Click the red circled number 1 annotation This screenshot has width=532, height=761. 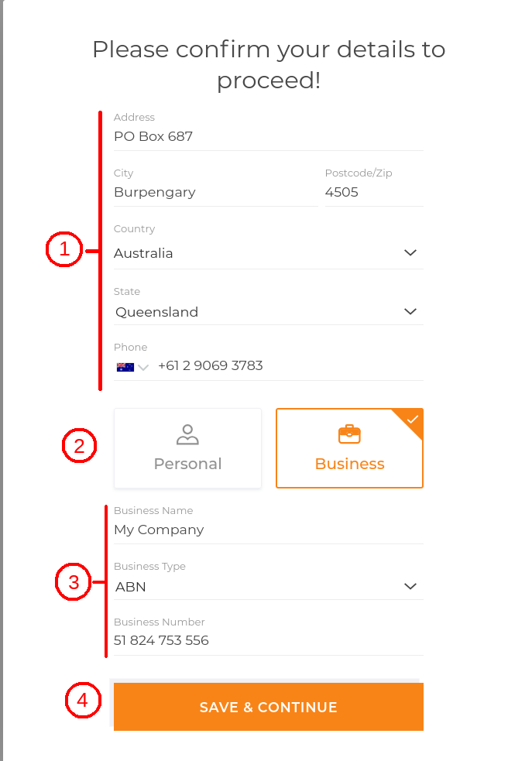pyautogui.click(x=63, y=250)
